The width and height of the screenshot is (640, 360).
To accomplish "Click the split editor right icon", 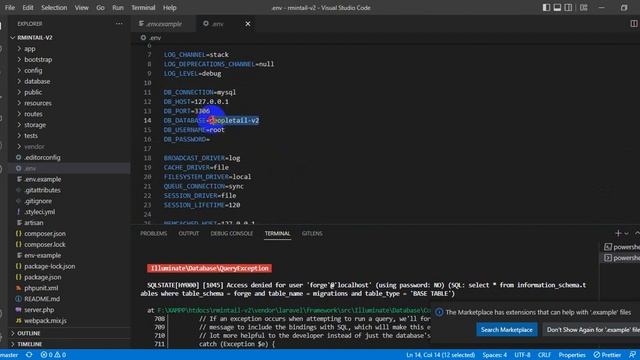I will (x=634, y=24).
